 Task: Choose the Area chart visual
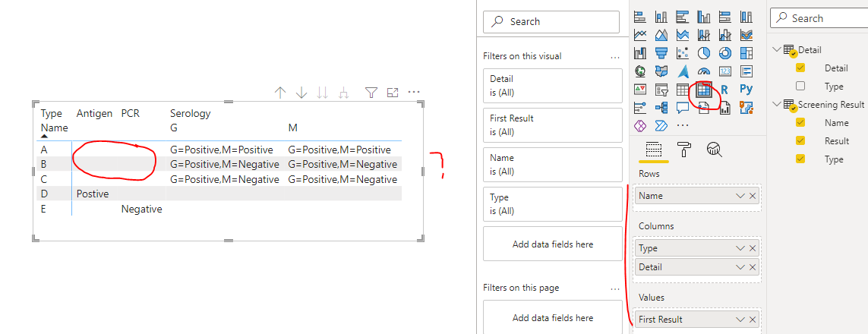point(661,35)
